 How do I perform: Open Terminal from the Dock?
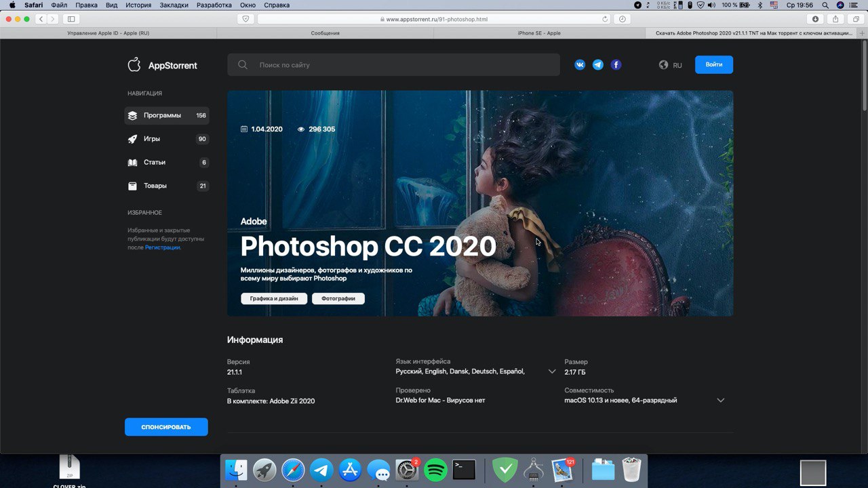pos(464,470)
